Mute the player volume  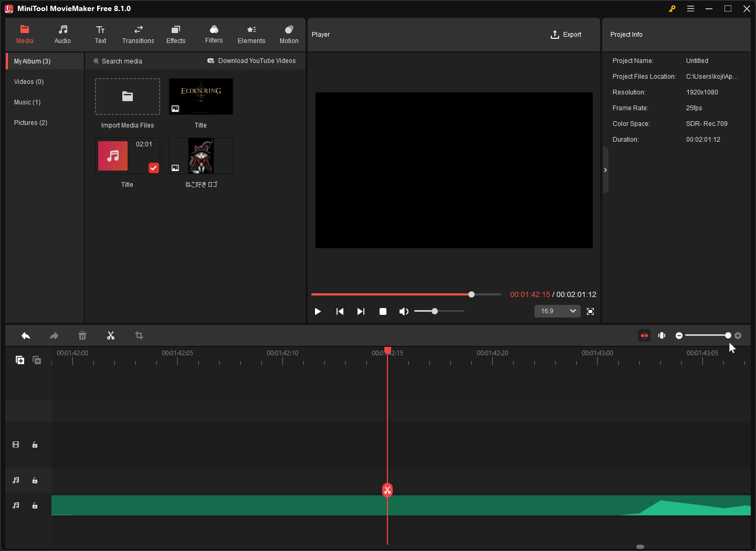(x=404, y=312)
